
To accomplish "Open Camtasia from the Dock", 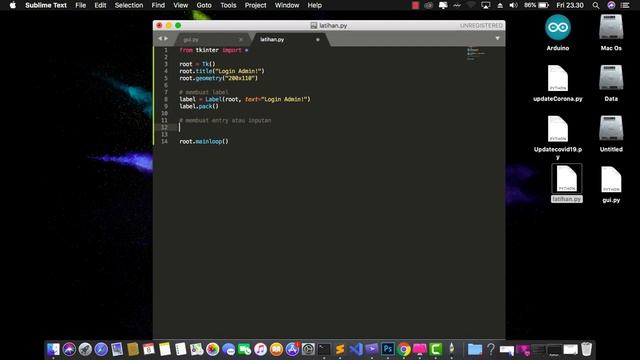I will click(x=436, y=349).
